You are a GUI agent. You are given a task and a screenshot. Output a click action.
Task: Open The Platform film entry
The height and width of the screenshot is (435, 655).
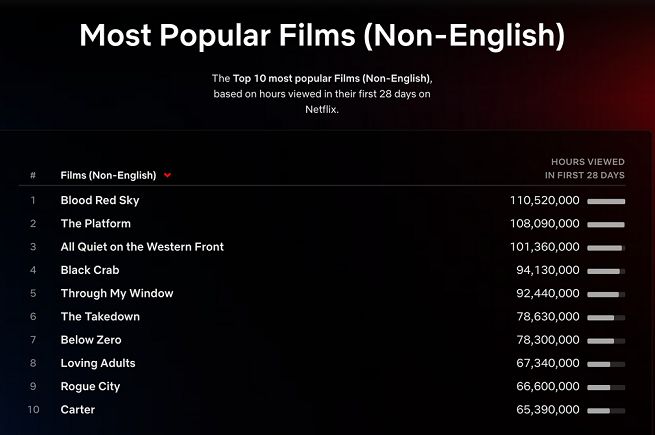(x=95, y=223)
